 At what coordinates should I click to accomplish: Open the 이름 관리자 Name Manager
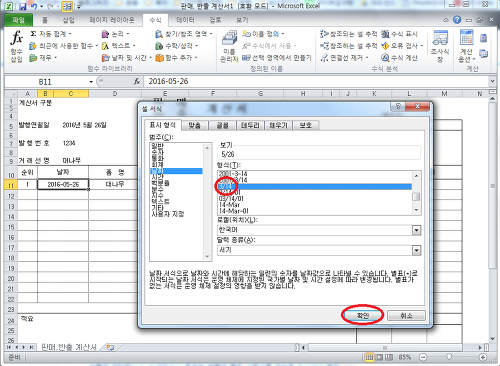(229, 46)
